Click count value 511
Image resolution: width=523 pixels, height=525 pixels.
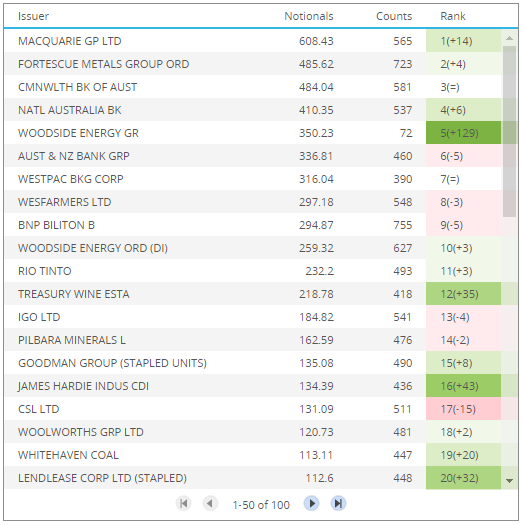(x=402, y=409)
